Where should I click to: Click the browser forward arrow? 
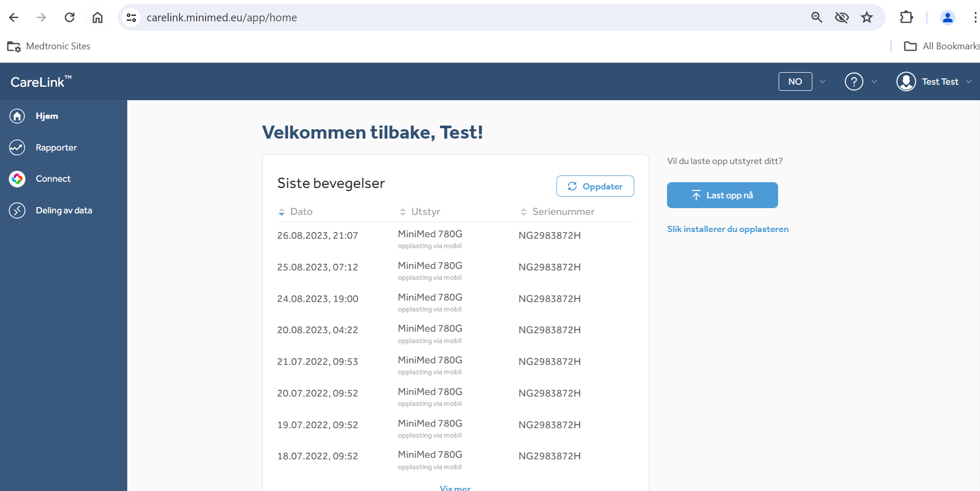(x=42, y=18)
